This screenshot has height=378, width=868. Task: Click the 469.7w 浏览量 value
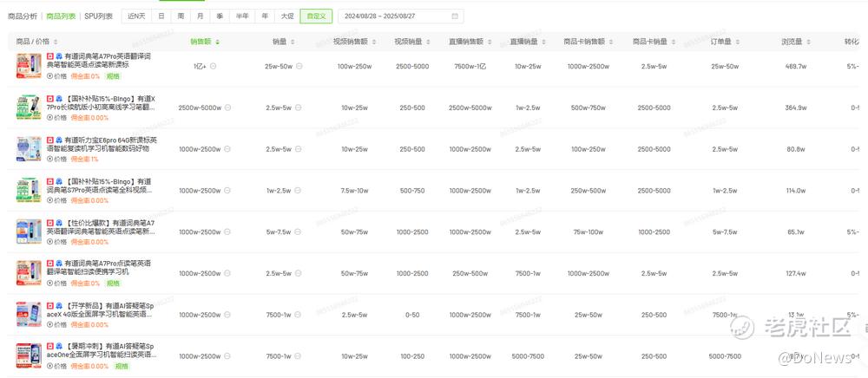(795, 66)
